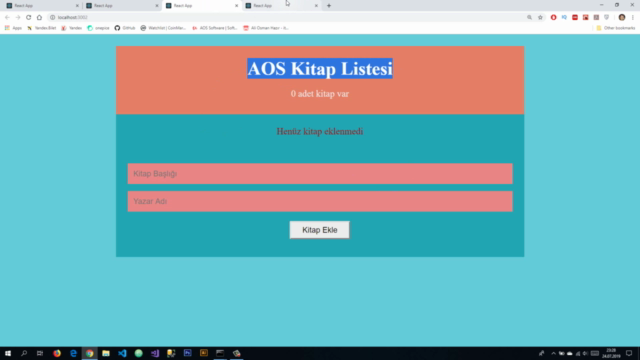Open the onepice bookmark
Screen dimensions: 640x360
point(98,28)
